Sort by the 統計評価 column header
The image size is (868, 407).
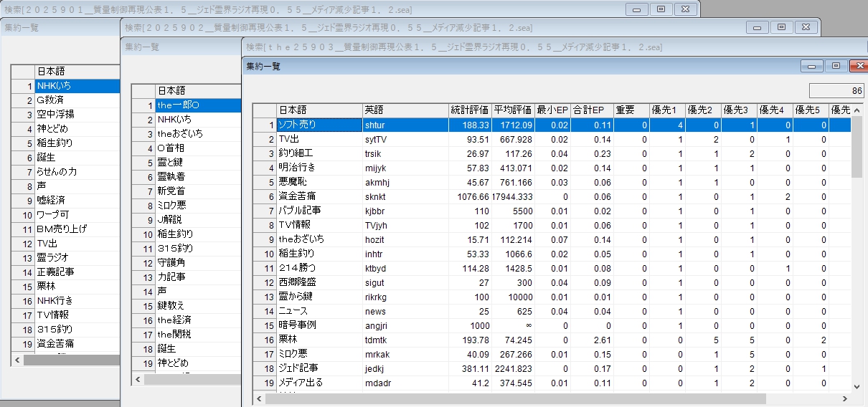tap(470, 110)
